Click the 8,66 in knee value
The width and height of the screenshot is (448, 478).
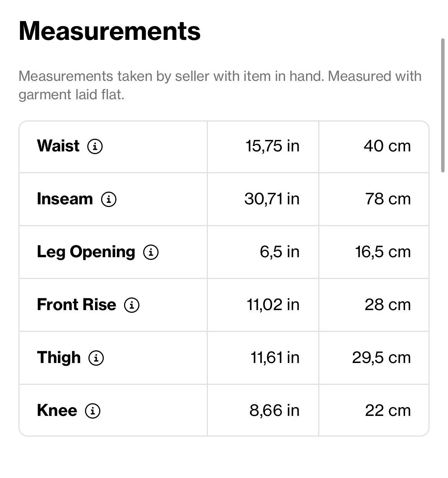pyautogui.click(x=275, y=411)
